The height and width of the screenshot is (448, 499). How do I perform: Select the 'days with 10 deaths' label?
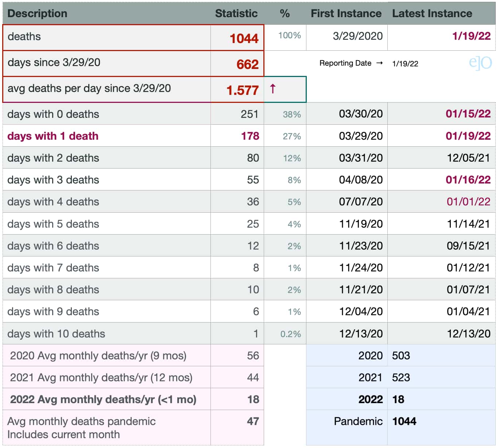point(56,334)
